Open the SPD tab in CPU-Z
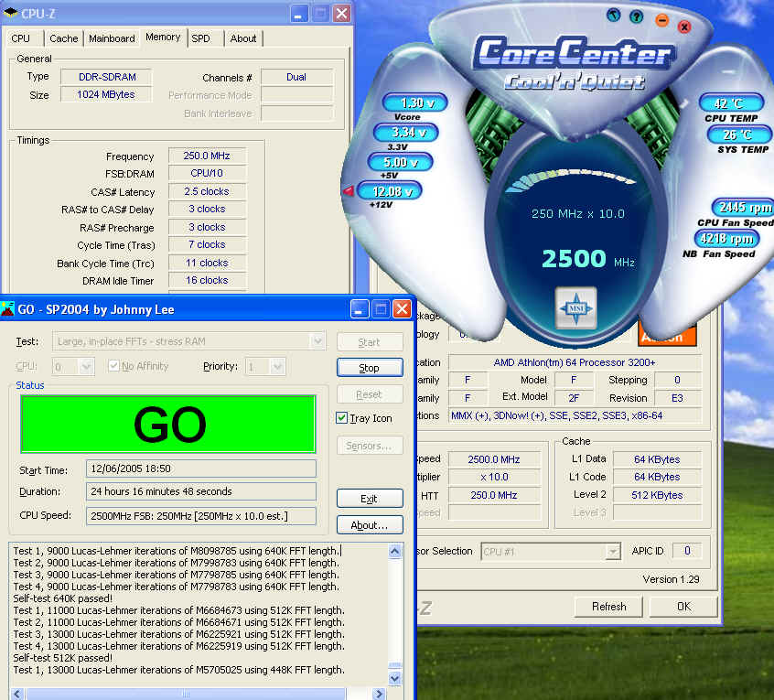This screenshot has width=774, height=700. tap(201, 38)
